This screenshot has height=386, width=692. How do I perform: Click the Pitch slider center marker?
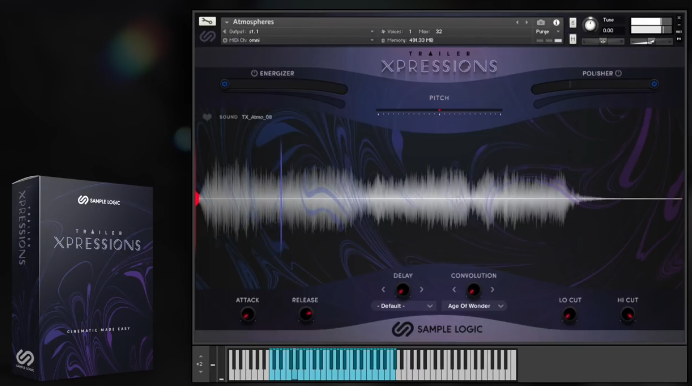pos(439,110)
